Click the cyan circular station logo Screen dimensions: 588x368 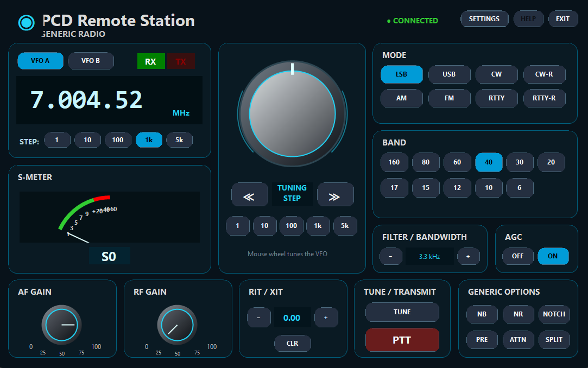coord(27,23)
